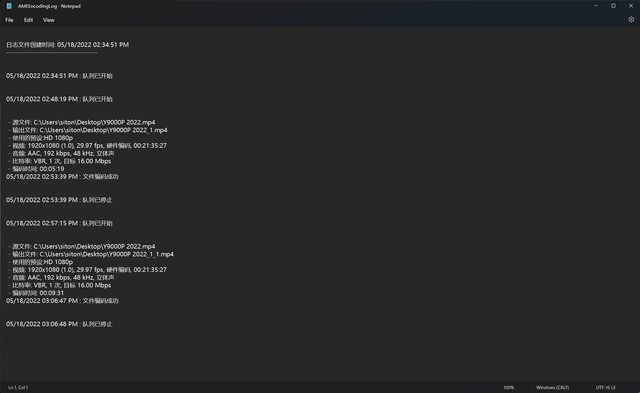Place cursor on the 00:09:31 encoding time line
Screen dimensions: 640x393
36,293
